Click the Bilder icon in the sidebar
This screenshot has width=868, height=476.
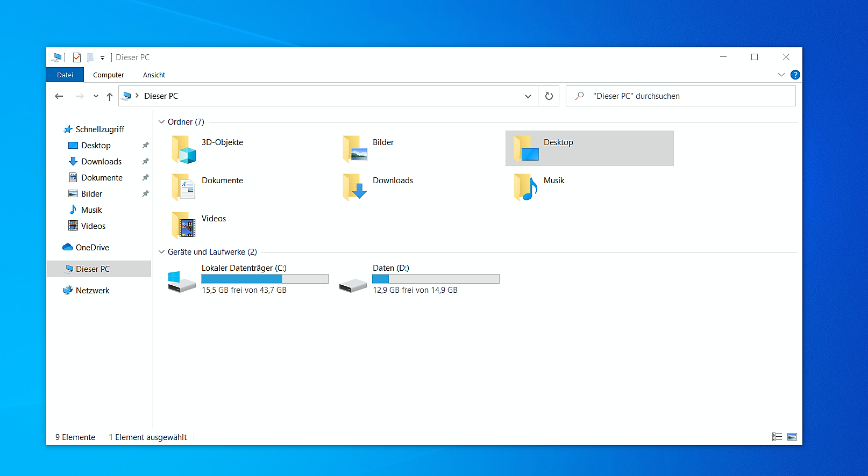[x=73, y=194]
